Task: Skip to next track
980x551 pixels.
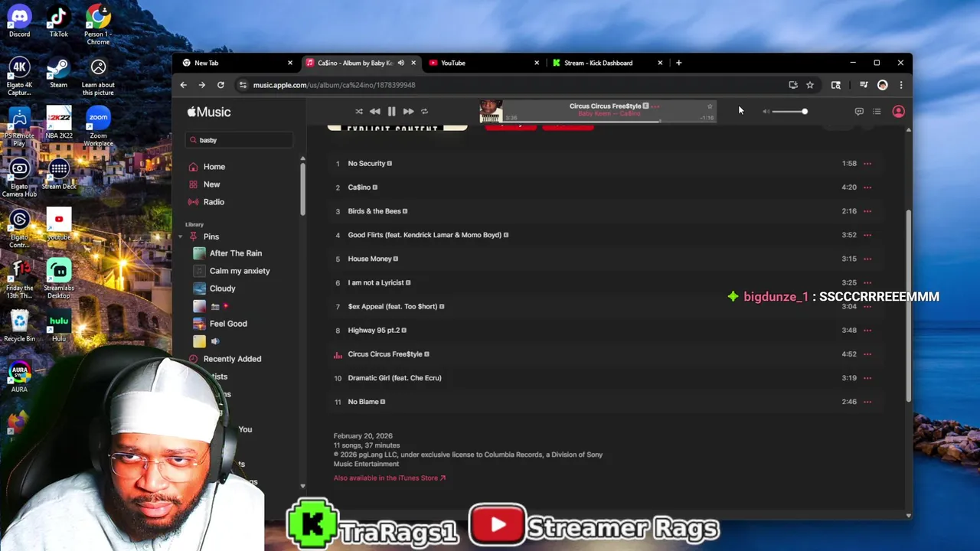Action: point(408,111)
